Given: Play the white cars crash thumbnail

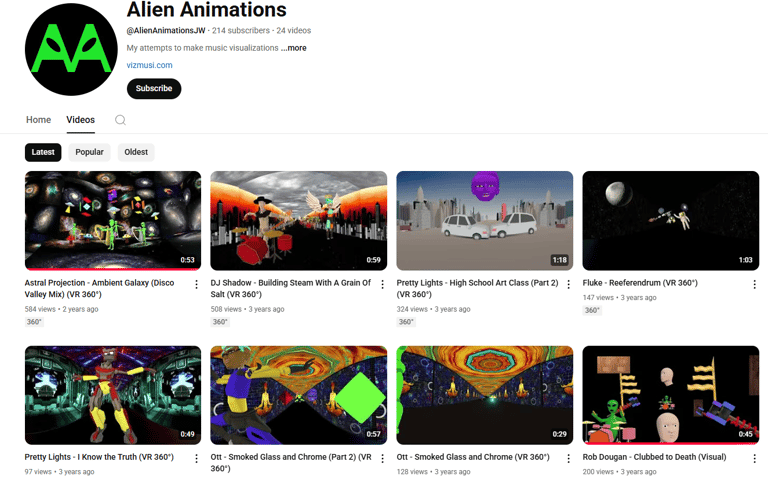Looking at the screenshot, I should point(484,220).
